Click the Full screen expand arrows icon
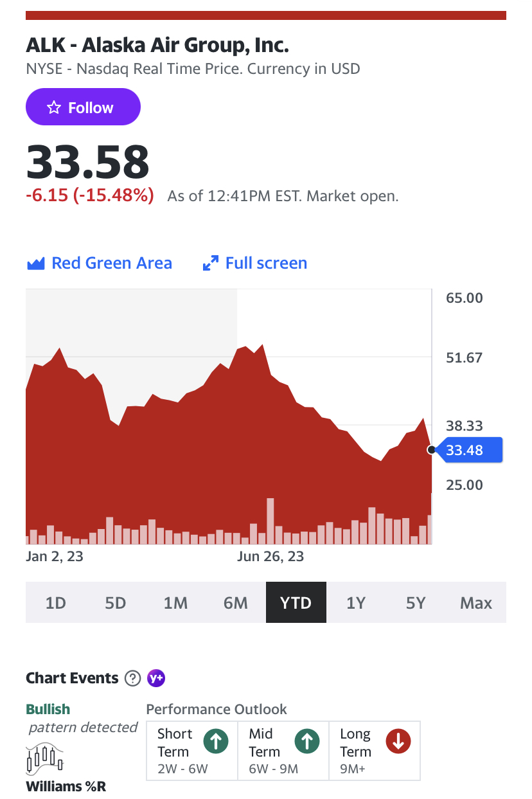Image resolution: width=532 pixels, height=799 pixels. (210, 264)
